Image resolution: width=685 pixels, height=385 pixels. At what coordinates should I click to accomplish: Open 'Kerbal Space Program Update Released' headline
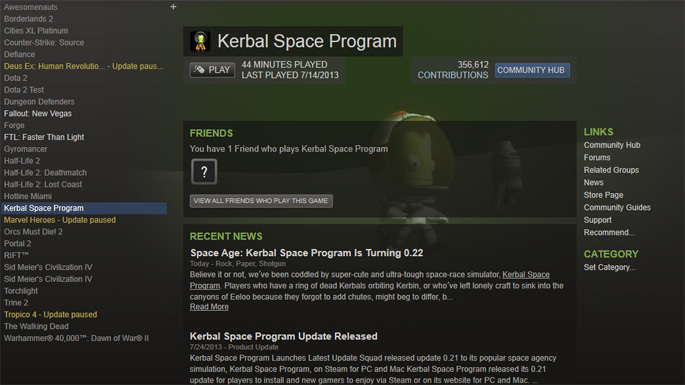284,336
